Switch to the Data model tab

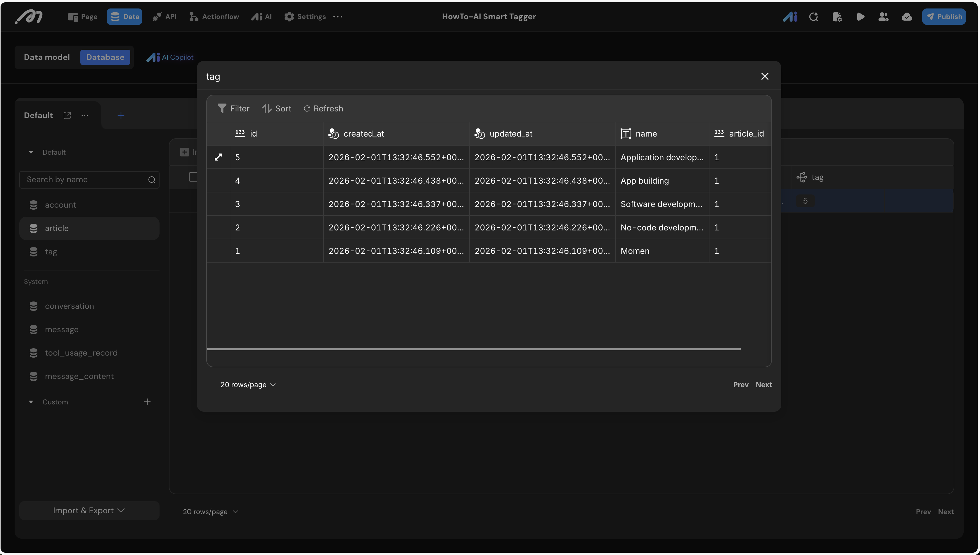pos(47,57)
